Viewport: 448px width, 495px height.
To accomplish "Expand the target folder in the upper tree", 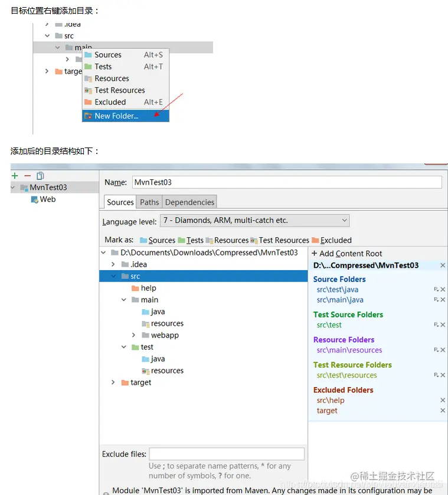I will click(x=47, y=71).
